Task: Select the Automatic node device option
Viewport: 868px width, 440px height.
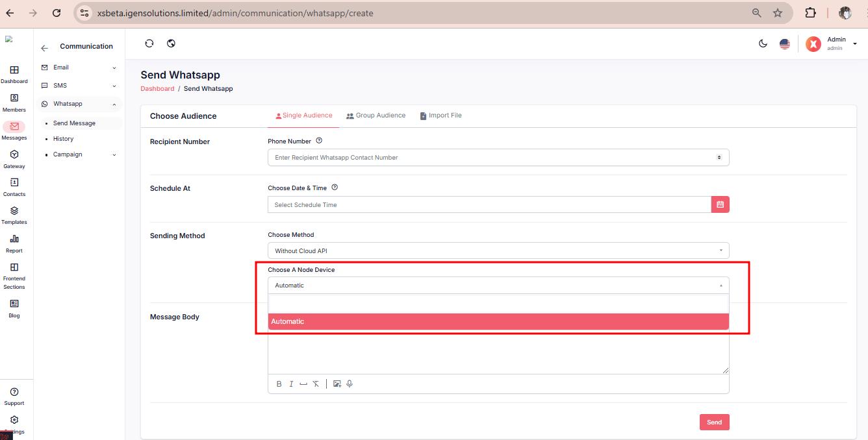Action: coord(498,321)
